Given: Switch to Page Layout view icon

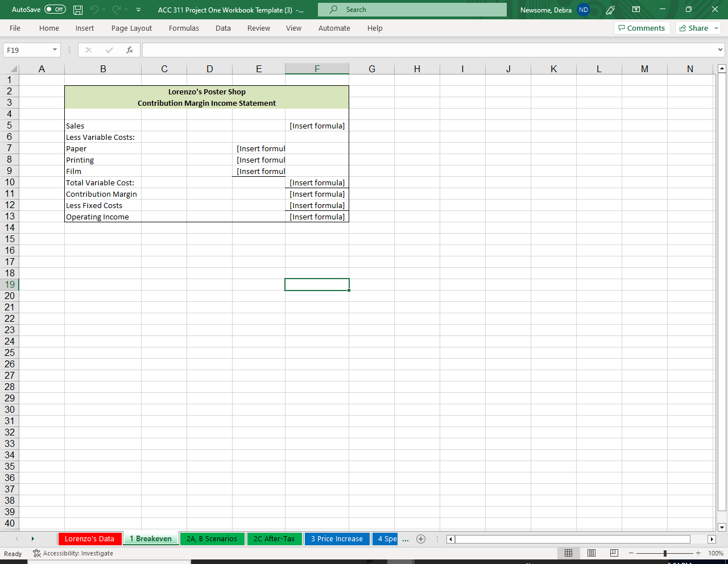Looking at the screenshot, I should [x=591, y=553].
